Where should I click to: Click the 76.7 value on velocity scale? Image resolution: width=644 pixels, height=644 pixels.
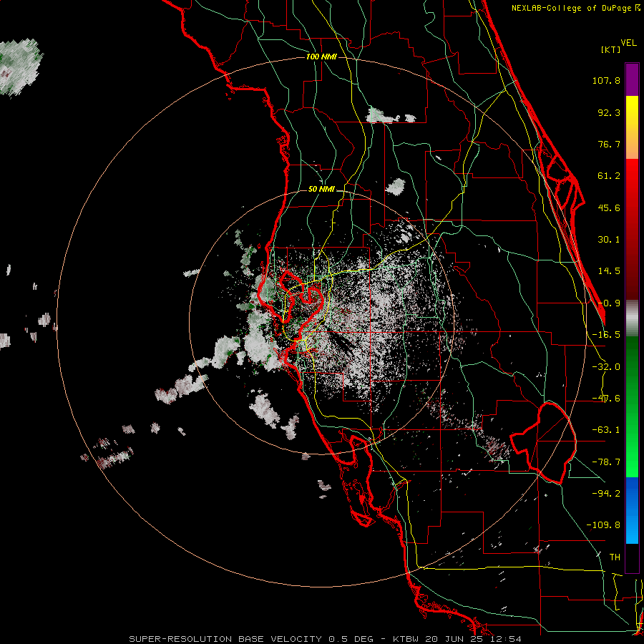(x=609, y=144)
